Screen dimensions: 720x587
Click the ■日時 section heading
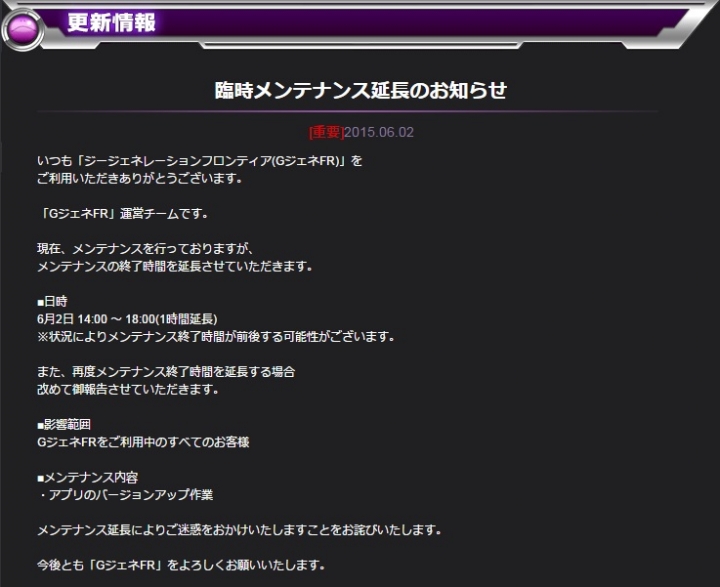[x=52, y=301]
